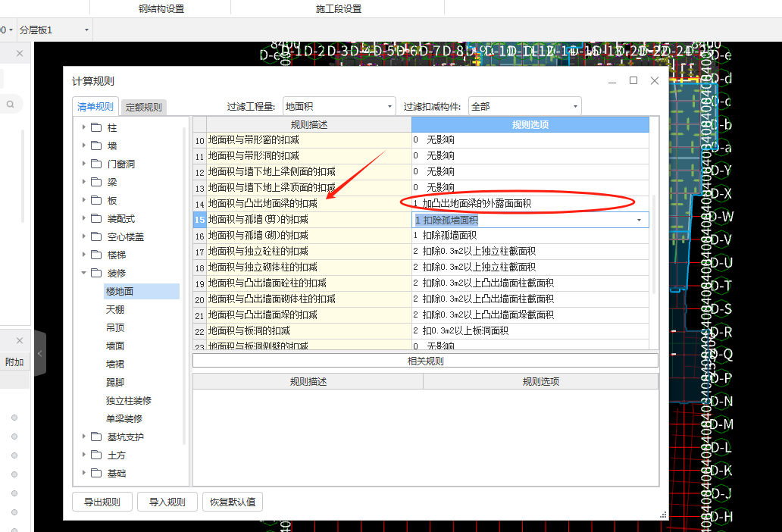This screenshot has width=782, height=532.
Task: Click the 导入规则 button
Action: click(x=167, y=502)
